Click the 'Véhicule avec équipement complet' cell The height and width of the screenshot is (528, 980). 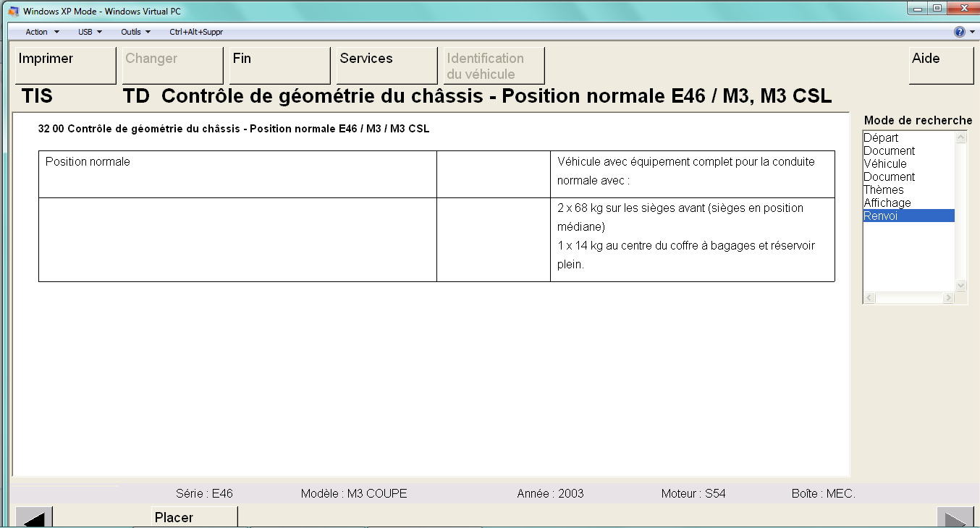pyautogui.click(x=693, y=174)
